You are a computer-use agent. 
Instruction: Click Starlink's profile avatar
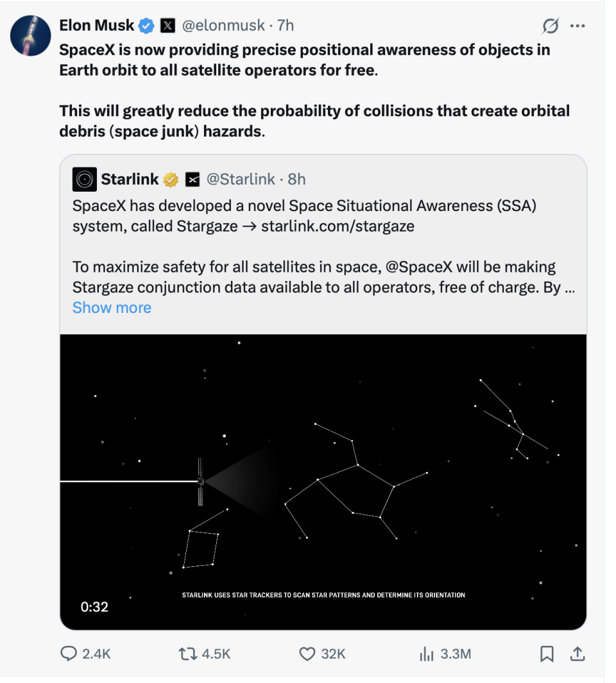85,180
